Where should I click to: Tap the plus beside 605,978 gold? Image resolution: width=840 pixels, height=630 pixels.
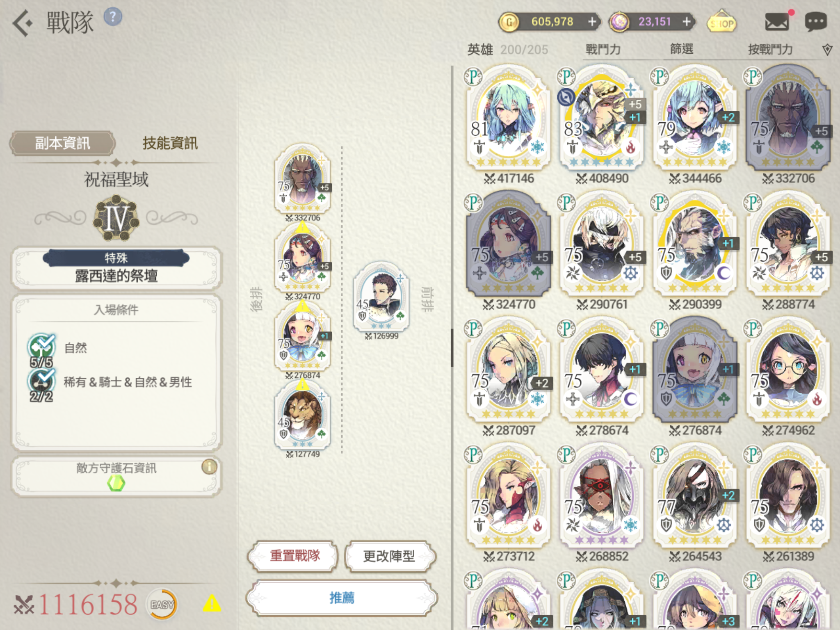pyautogui.click(x=592, y=22)
